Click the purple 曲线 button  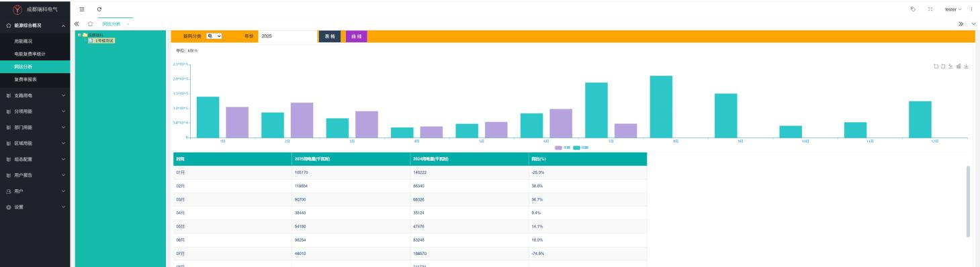pos(357,36)
